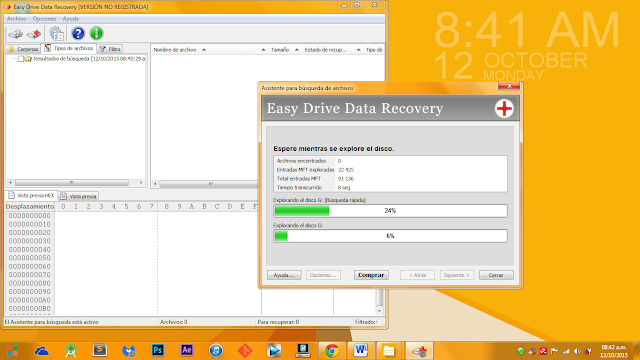Select Resultados de búsqueda tree item

click(89, 59)
